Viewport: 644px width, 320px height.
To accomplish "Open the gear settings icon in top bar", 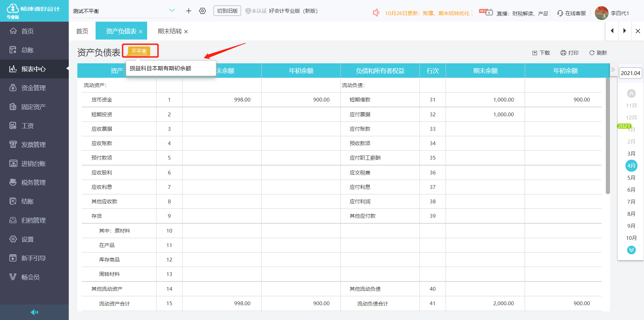I will click(x=203, y=11).
